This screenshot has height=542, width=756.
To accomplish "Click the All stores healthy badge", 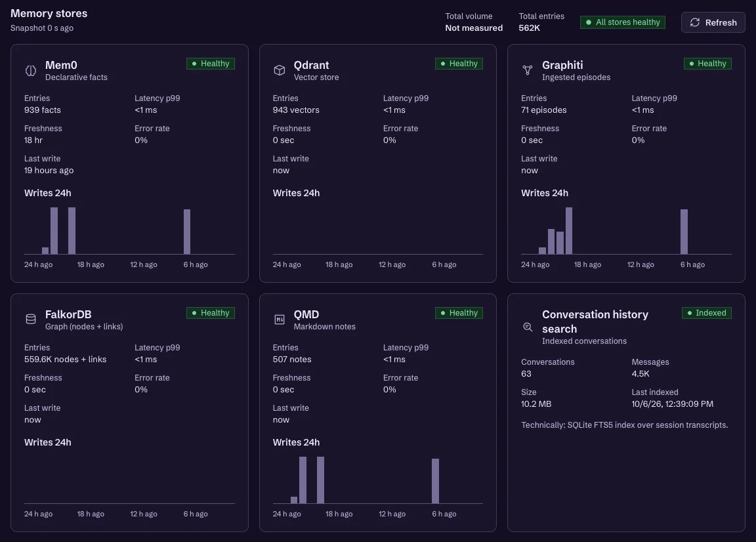I will pos(622,22).
